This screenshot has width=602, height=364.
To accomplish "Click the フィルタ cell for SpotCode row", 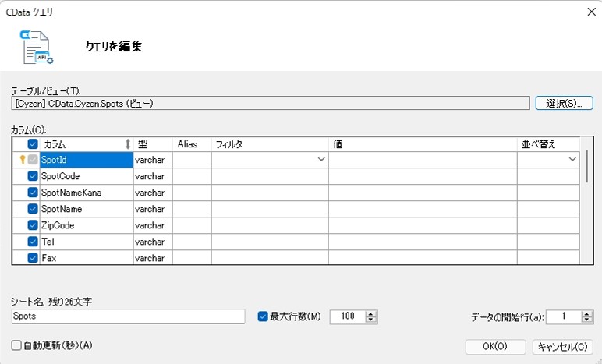I will pos(270,176).
